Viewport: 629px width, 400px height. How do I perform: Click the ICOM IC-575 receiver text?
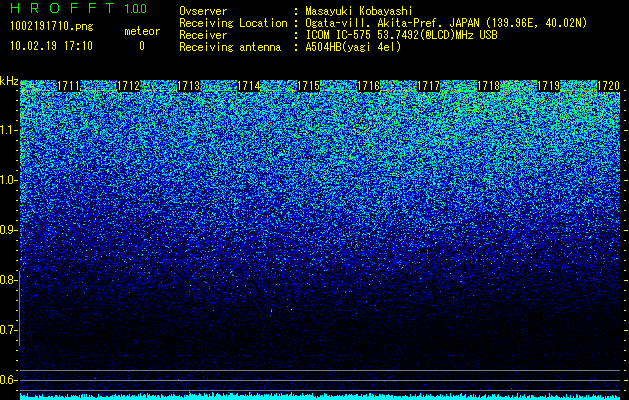[401, 35]
